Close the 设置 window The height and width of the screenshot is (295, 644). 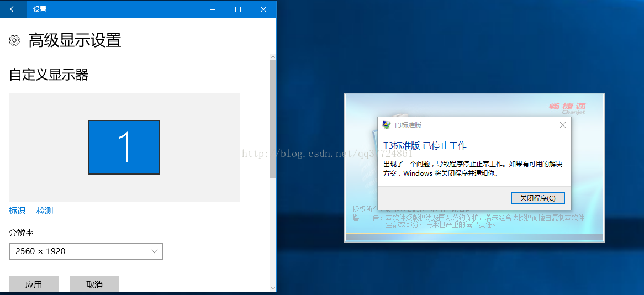point(263,9)
